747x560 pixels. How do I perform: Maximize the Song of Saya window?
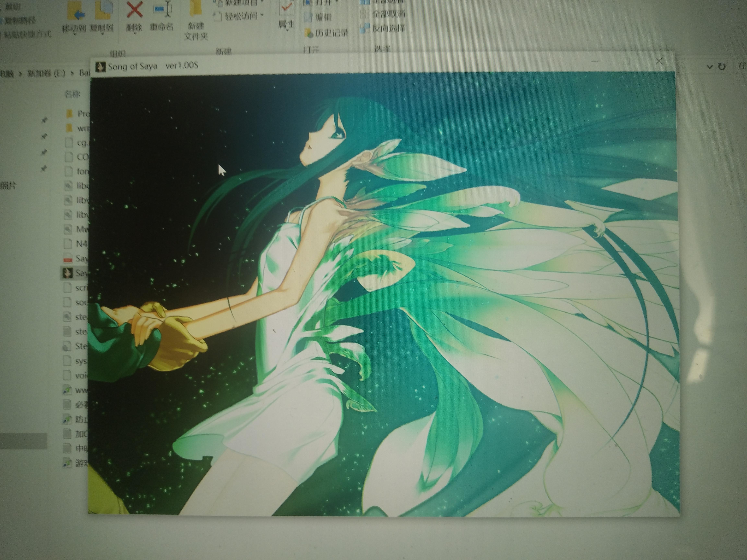[627, 61]
